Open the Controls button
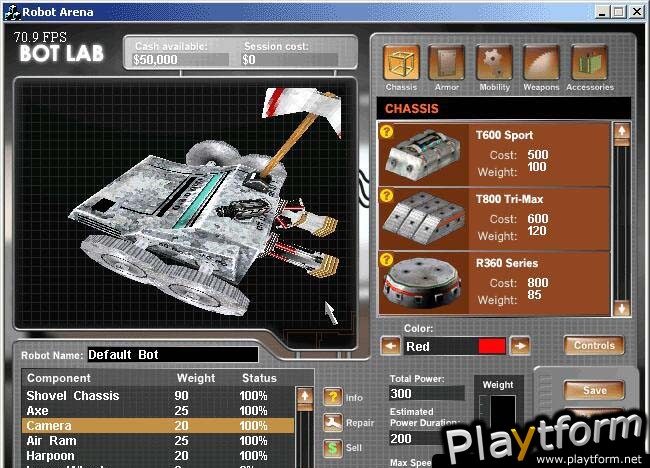The height and width of the screenshot is (468, 650). point(594,345)
